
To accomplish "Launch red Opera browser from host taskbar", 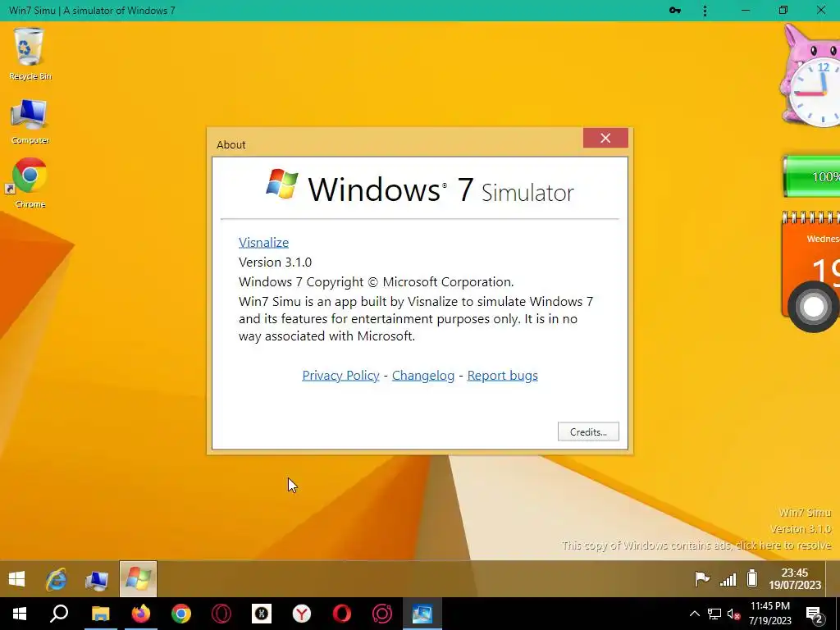I will [x=342, y=614].
